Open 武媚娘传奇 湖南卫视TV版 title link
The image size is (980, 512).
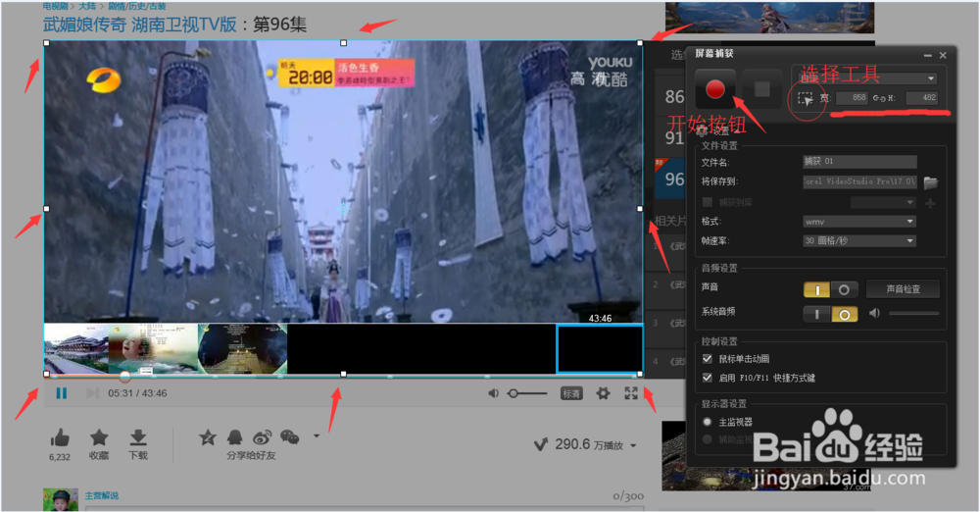pyautogui.click(x=140, y=25)
